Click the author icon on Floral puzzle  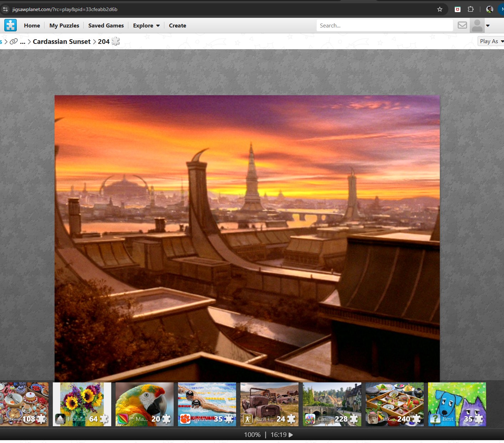click(x=60, y=419)
